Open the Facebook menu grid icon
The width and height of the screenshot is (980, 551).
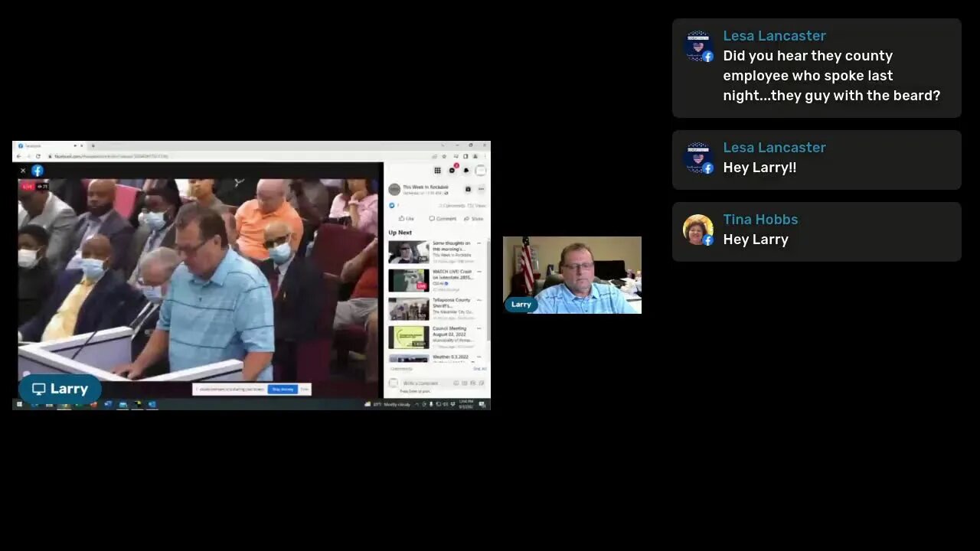437,171
